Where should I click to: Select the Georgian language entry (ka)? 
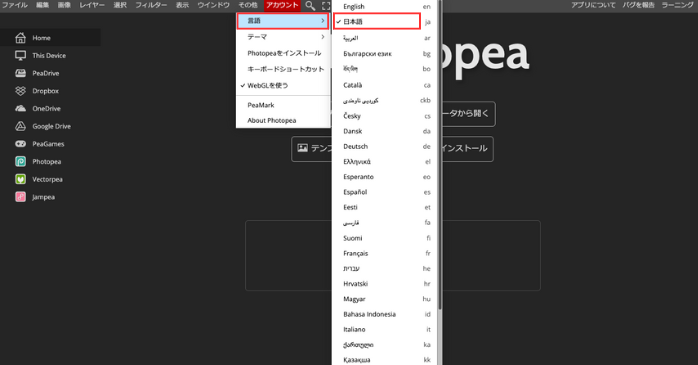point(385,345)
